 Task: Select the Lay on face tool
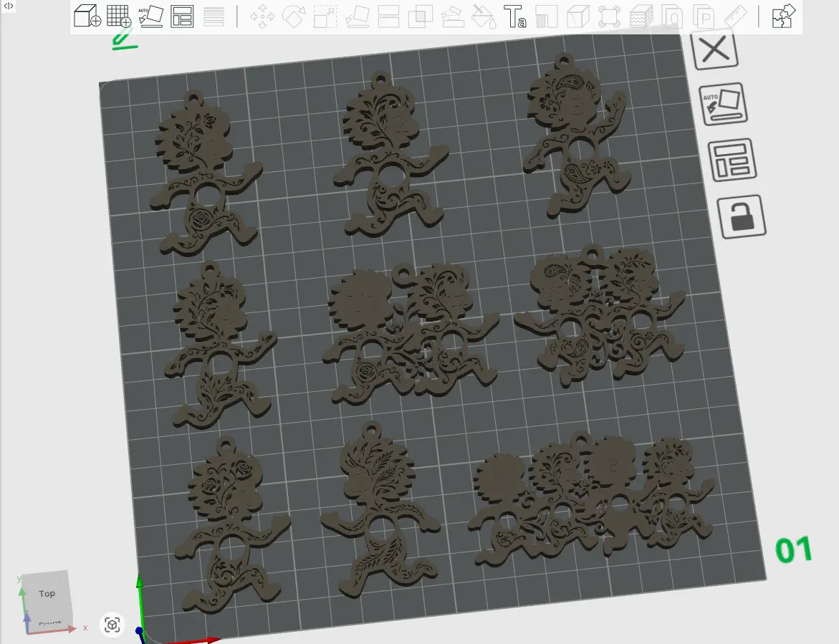click(357, 16)
